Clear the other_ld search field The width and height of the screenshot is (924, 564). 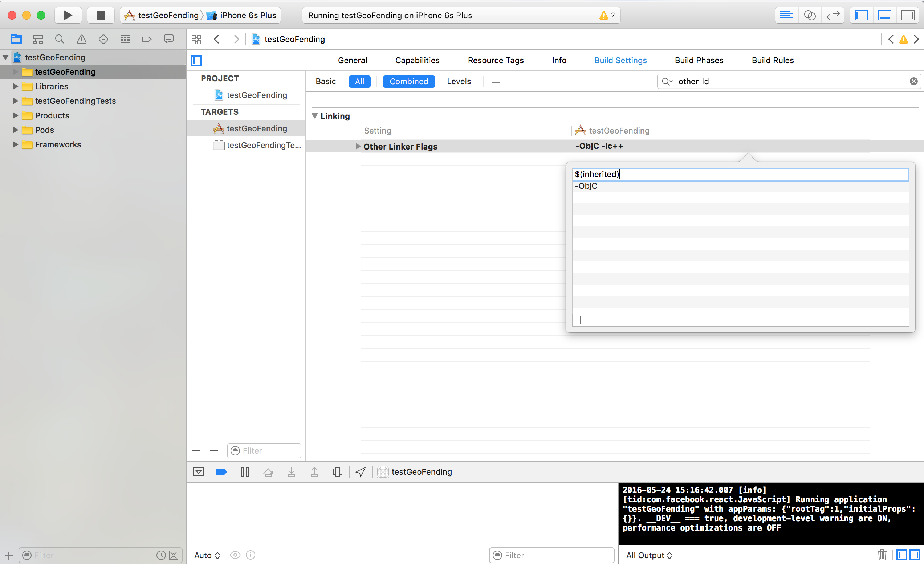click(913, 81)
